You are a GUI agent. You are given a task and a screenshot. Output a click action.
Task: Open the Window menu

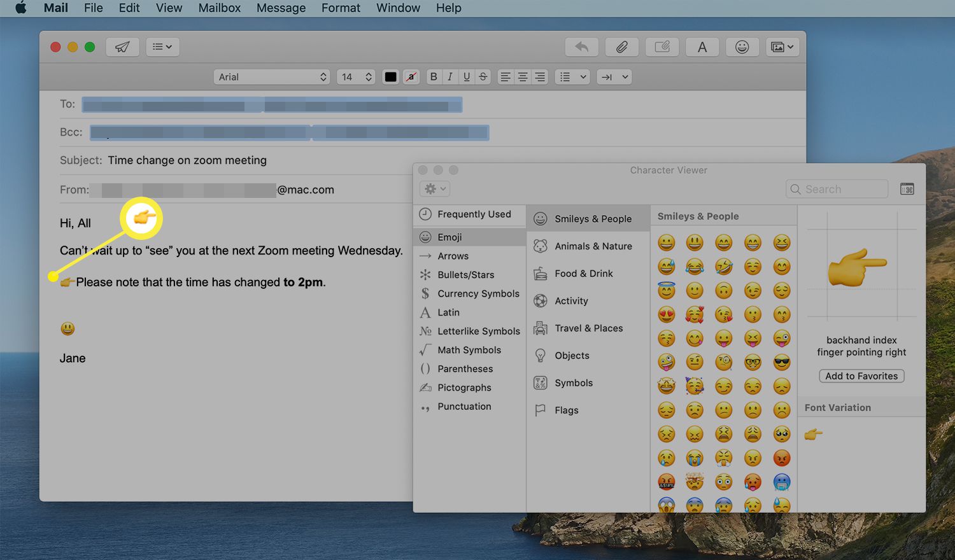point(398,8)
